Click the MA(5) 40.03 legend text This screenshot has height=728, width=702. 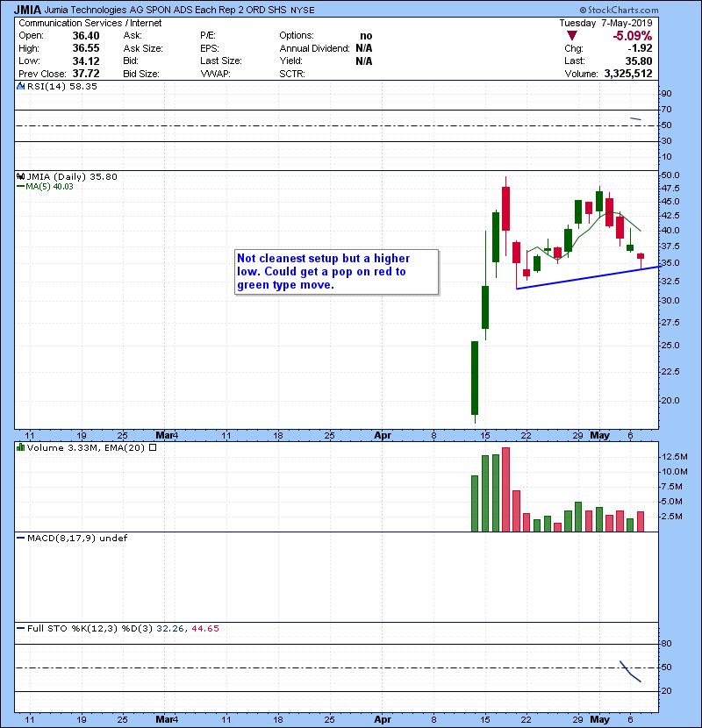pos(49,187)
